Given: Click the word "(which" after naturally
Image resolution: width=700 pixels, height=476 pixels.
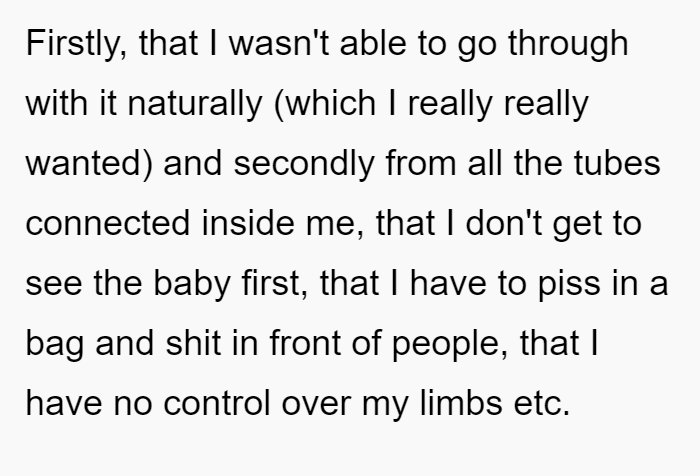Looking at the screenshot, I should coord(325,104).
